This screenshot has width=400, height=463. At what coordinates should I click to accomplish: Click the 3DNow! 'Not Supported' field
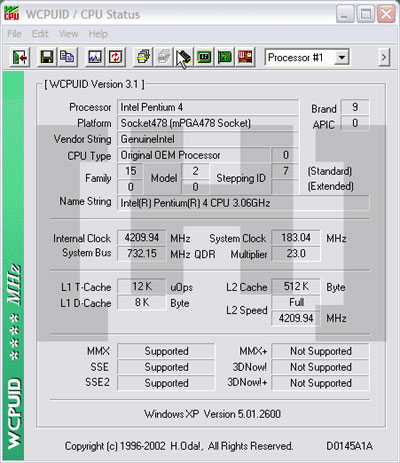321,367
